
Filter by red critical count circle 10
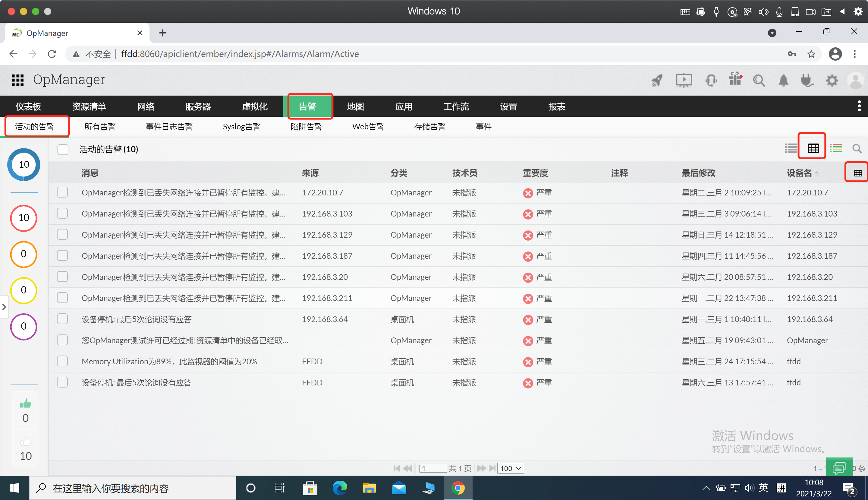click(x=24, y=218)
